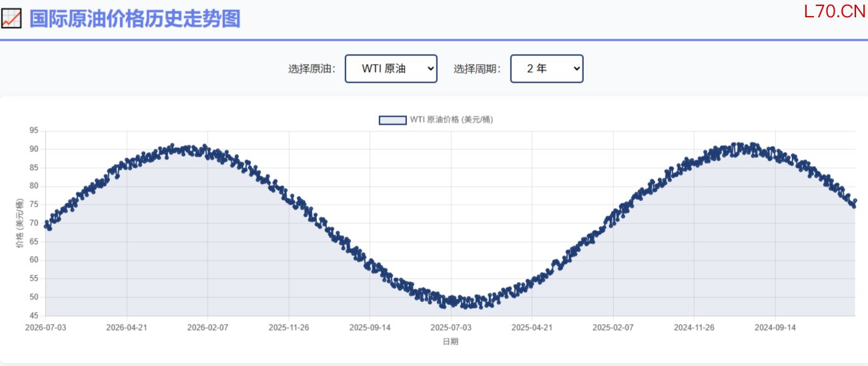Open the 选择原油 dropdown showing WTI 原油
Screen dimensions: 868x366
pyautogui.click(x=391, y=69)
